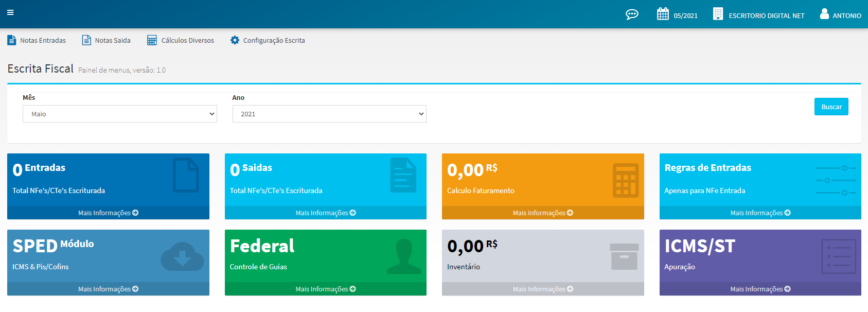Click the arrow icon in ICMS/ST footer

(788, 289)
